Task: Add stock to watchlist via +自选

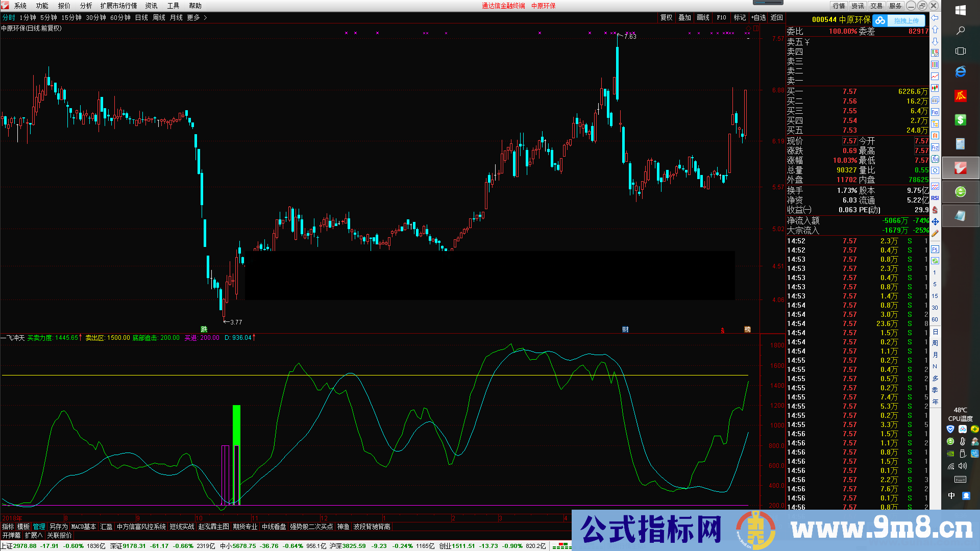Action: (x=759, y=17)
